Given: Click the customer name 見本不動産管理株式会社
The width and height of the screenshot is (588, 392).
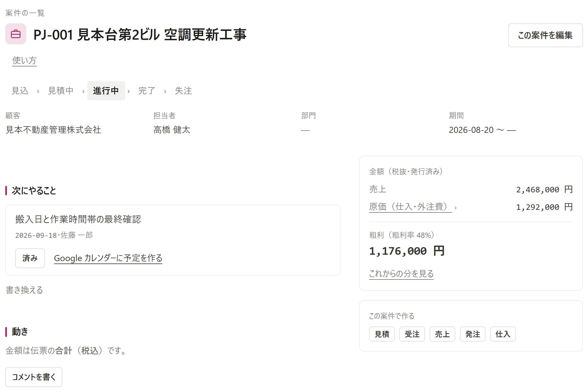Looking at the screenshot, I should [54, 130].
